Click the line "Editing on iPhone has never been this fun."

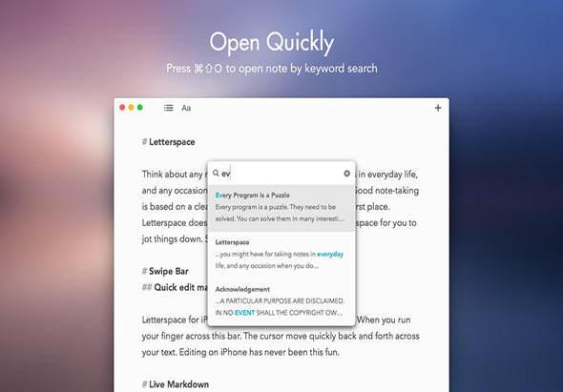click(260, 352)
